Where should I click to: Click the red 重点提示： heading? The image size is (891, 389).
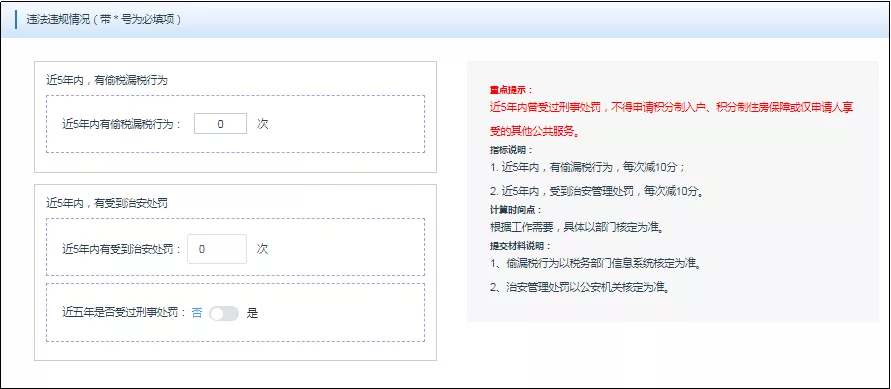511,90
